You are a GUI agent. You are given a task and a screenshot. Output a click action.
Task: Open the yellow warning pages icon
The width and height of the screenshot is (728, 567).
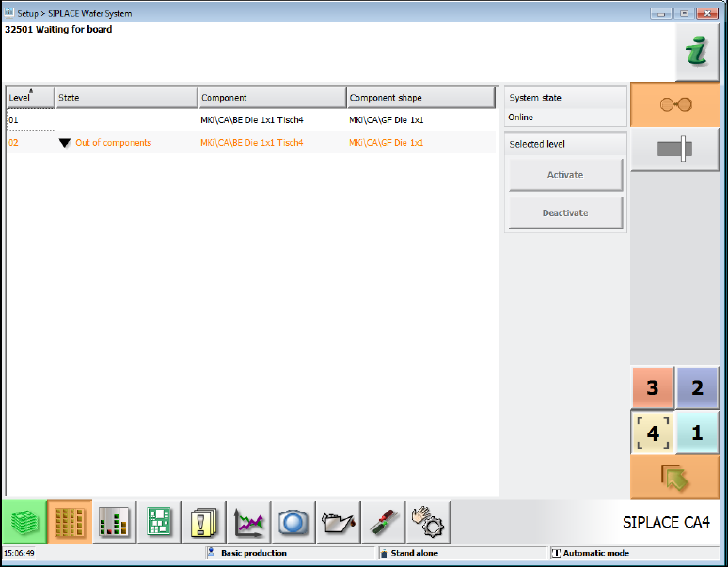point(204,522)
